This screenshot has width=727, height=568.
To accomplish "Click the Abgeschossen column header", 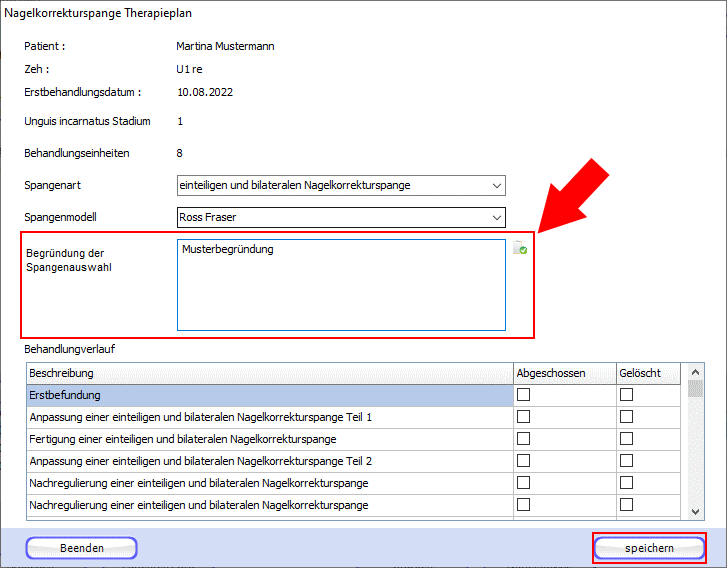I will pyautogui.click(x=563, y=373).
